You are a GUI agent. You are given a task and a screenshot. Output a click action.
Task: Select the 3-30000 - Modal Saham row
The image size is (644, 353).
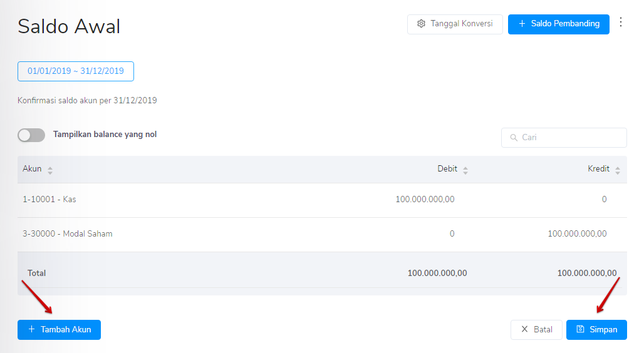68,234
